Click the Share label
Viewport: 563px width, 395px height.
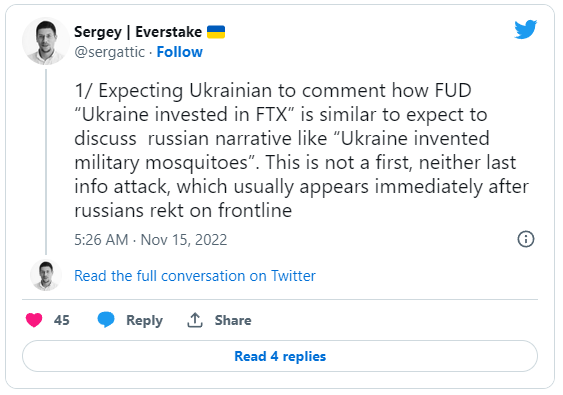pos(233,320)
